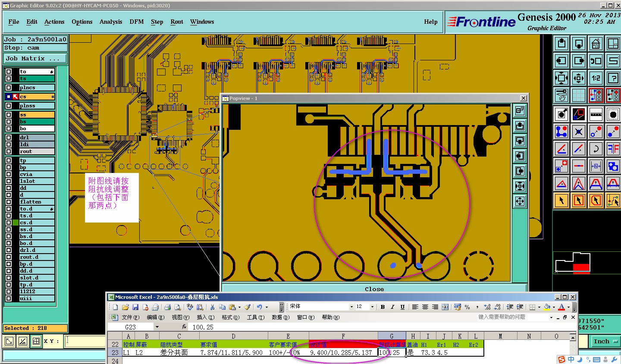Toggle display checkbox for layer 'ts'

point(9,78)
